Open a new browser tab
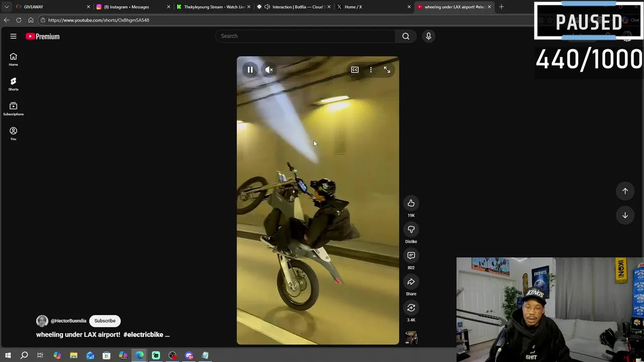The width and height of the screenshot is (644, 362). pos(501,7)
